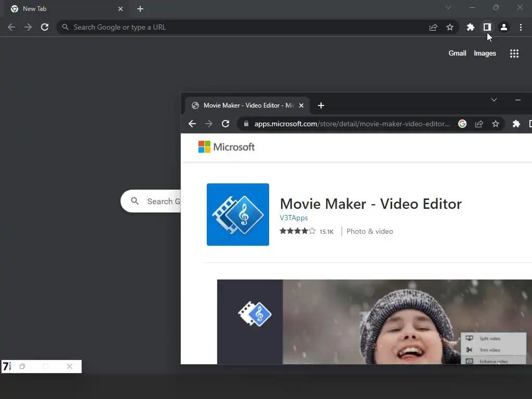Click share icon in New Tab address bar

(x=433, y=27)
